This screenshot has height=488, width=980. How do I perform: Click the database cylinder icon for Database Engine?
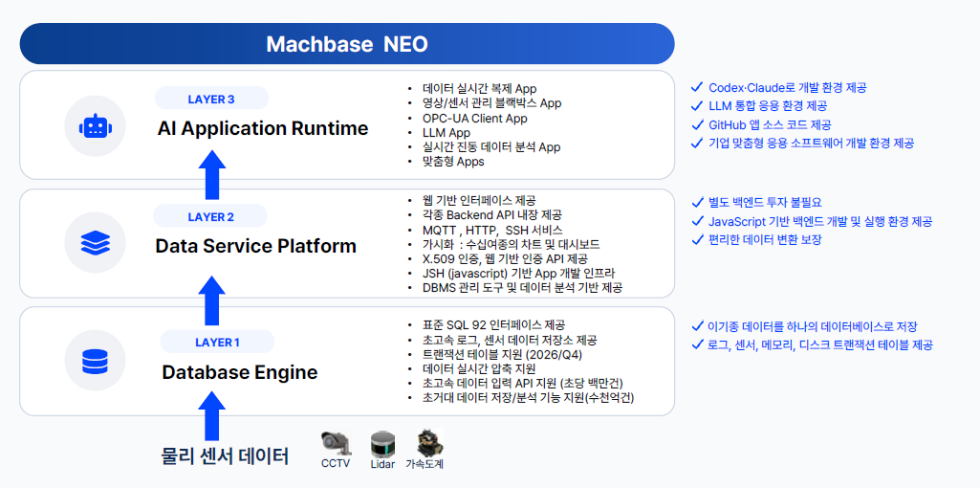pyautogui.click(x=95, y=361)
